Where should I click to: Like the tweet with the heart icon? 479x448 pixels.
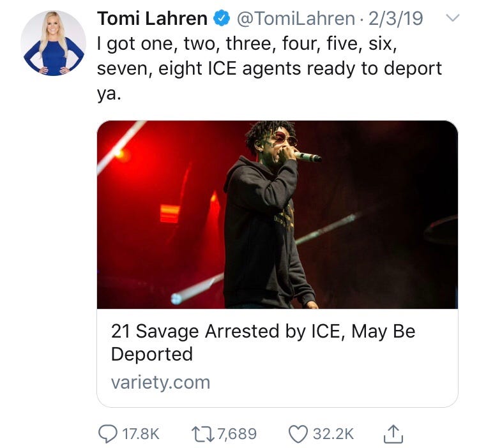coord(298,433)
